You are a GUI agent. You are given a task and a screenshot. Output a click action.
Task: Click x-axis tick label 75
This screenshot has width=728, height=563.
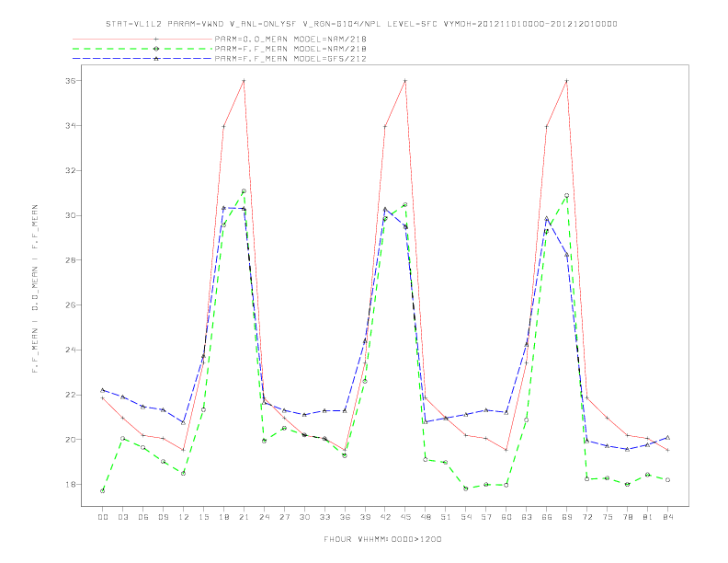click(608, 517)
